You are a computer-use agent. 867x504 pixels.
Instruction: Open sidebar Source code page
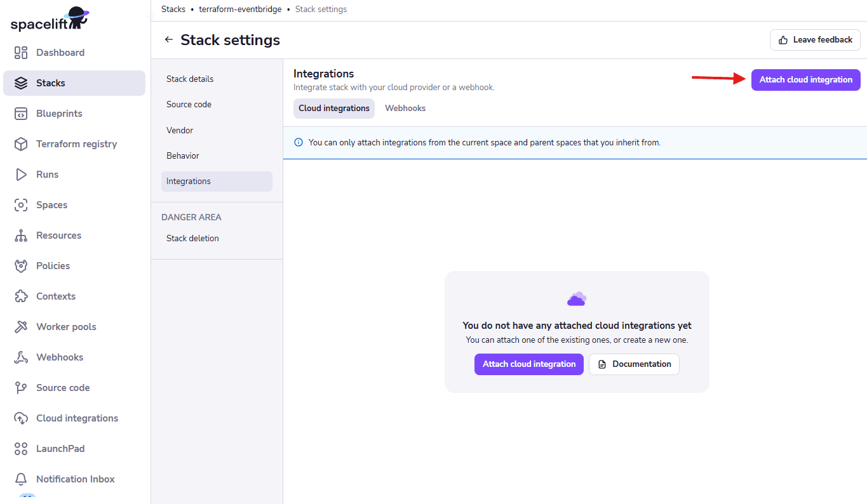74,388
